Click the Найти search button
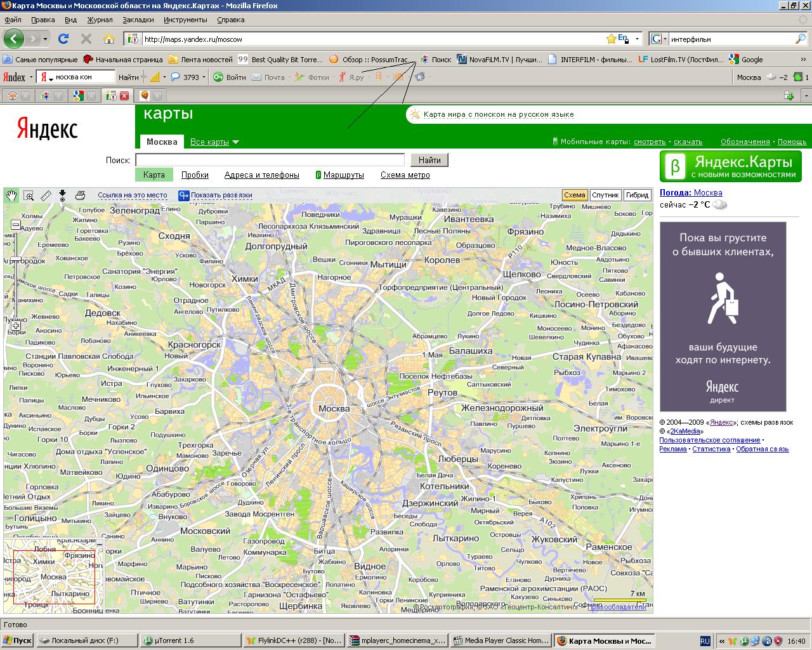Screen dimensions: 812x650 (x=429, y=160)
